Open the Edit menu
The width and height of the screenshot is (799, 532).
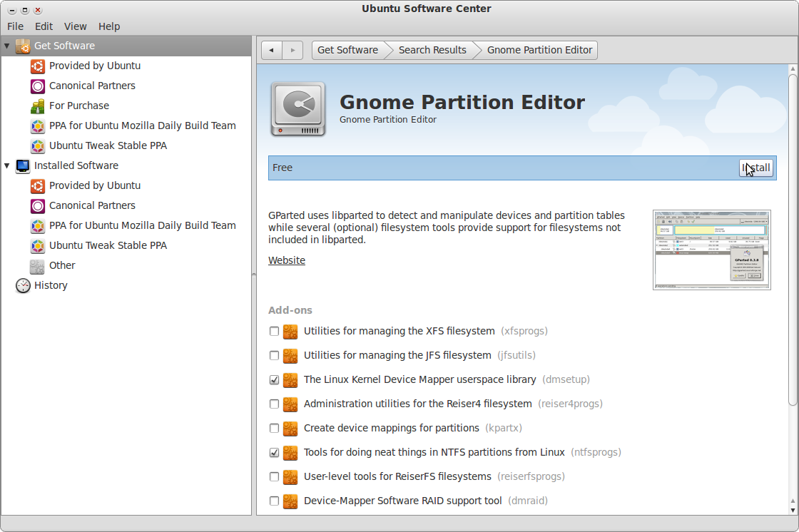pos(44,26)
